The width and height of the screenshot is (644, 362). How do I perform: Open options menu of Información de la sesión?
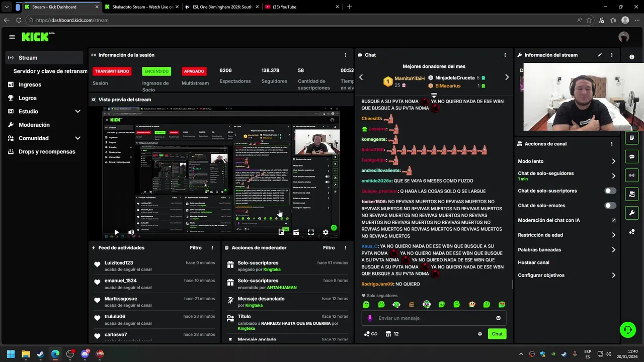pyautogui.click(x=345, y=55)
